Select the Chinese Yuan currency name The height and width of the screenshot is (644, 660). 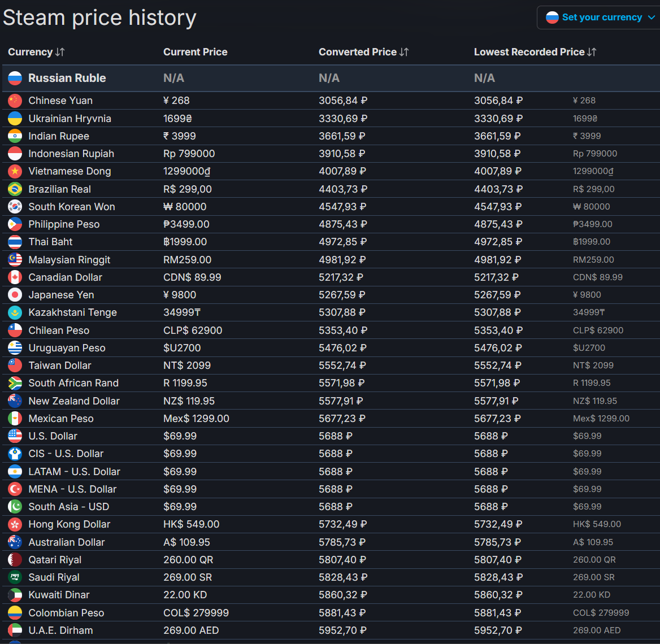point(60,101)
